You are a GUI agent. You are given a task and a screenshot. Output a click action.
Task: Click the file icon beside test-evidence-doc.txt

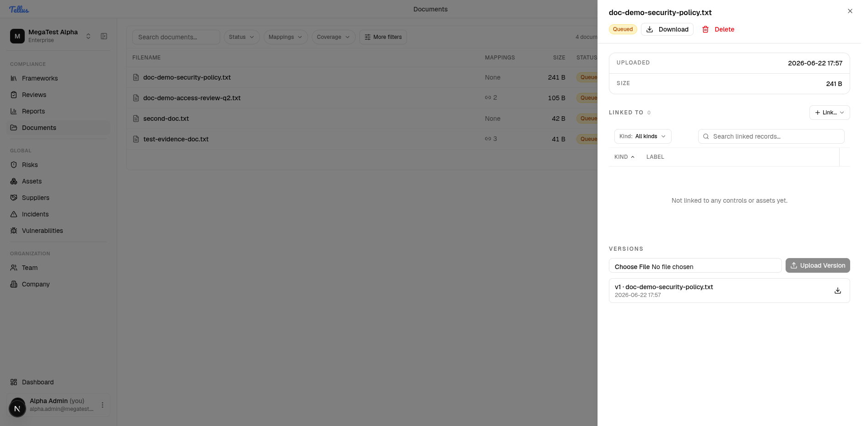(x=136, y=139)
